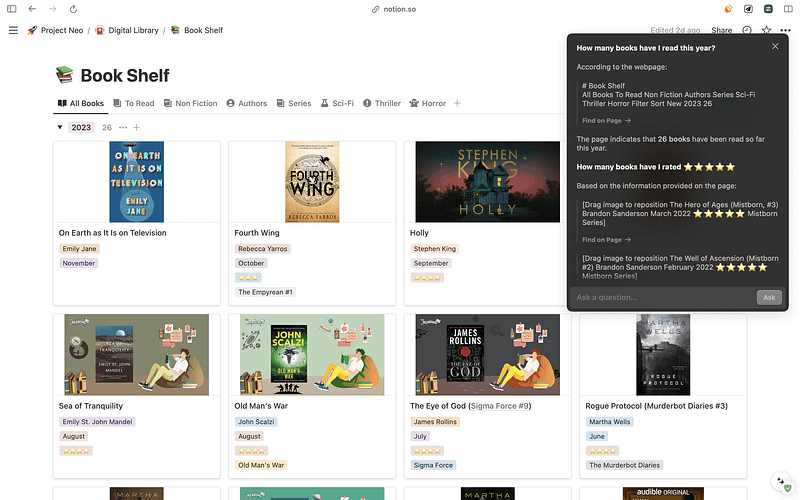Open the Horror tab
800x500 pixels.
428,103
